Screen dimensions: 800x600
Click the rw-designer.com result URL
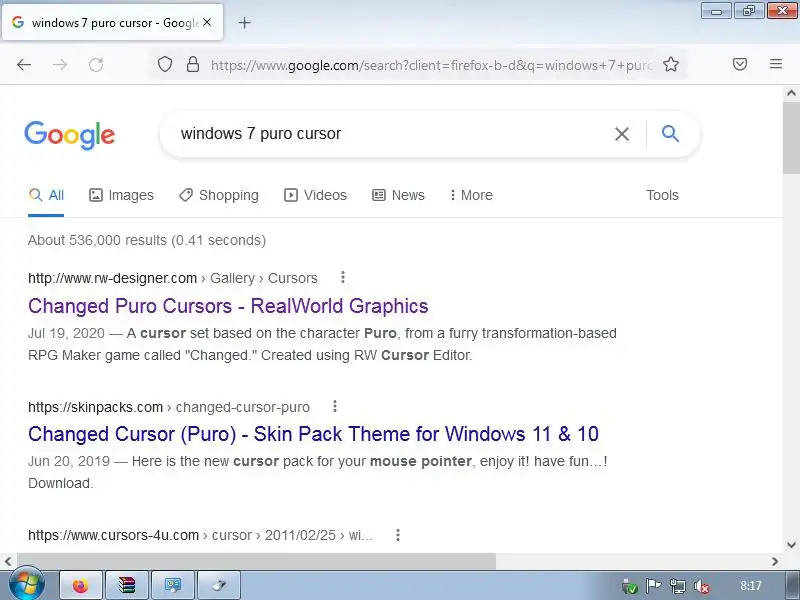[173, 278]
